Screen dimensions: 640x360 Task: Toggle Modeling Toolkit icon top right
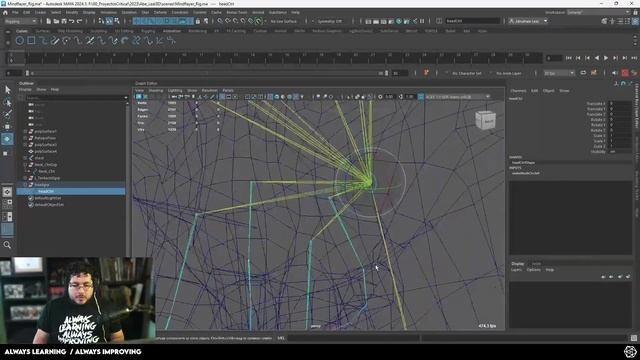pyautogui.click(x=604, y=21)
